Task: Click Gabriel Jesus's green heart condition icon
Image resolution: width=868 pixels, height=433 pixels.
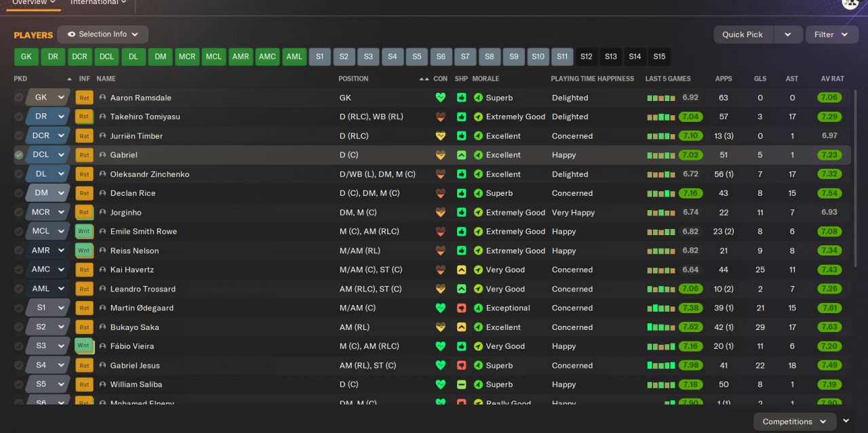Action: point(441,365)
